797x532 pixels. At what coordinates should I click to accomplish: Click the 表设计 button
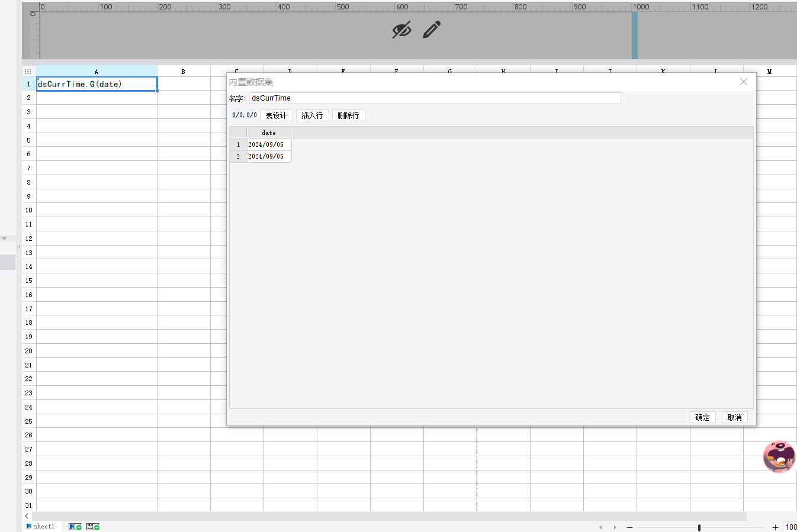coord(276,115)
